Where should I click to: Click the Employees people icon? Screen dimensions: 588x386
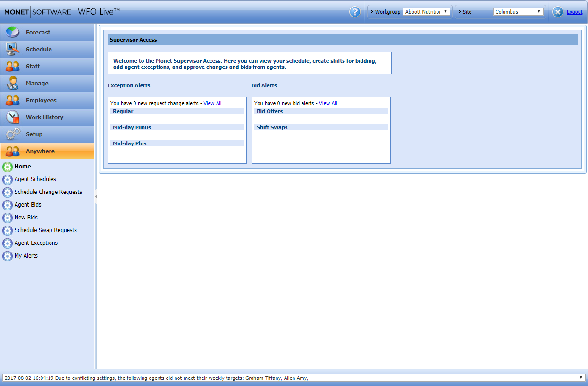click(x=13, y=100)
